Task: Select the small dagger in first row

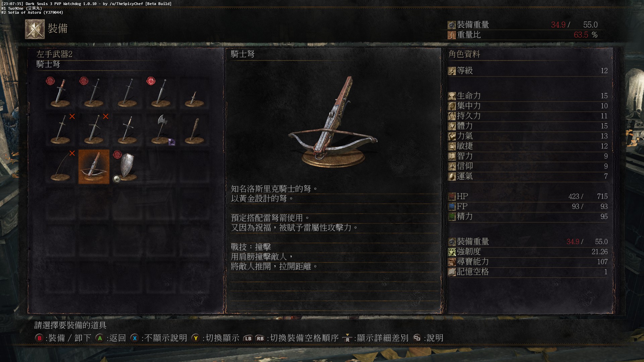Action: 195,93
